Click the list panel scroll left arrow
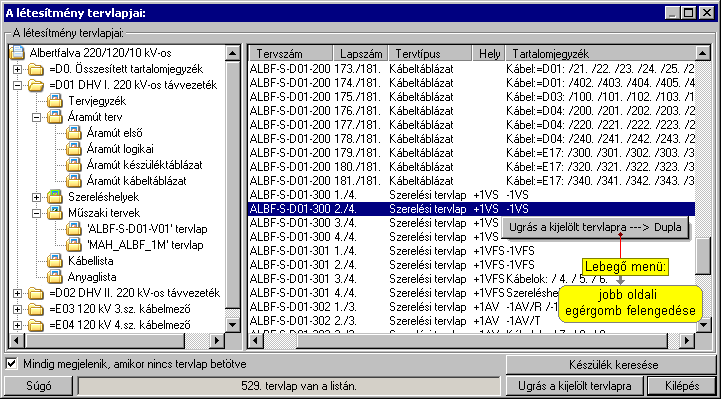The width and height of the screenshot is (721, 399). 256,340
